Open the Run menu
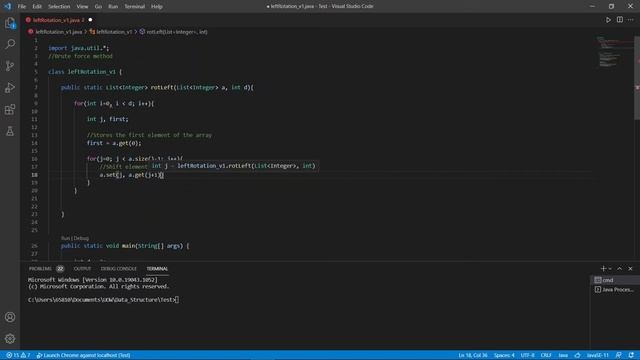The height and width of the screenshot is (360, 640). click(x=113, y=6)
